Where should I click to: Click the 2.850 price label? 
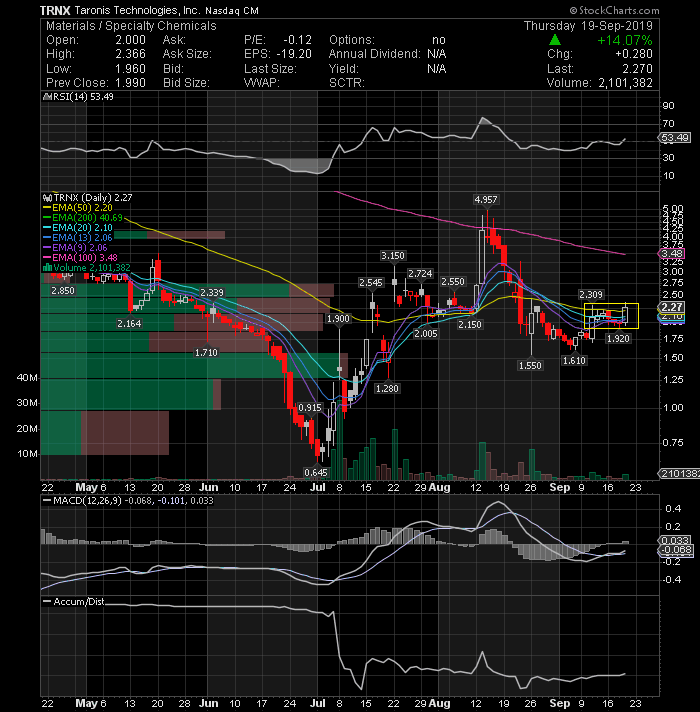[x=63, y=291]
